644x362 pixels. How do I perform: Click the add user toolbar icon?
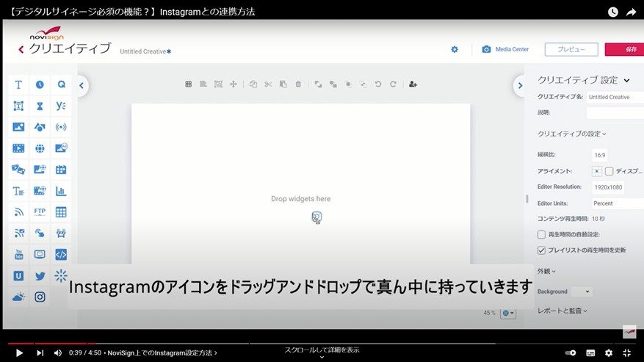coord(413,84)
